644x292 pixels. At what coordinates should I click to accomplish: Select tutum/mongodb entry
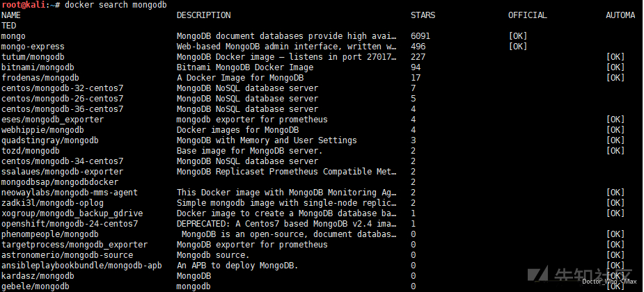pos(33,57)
